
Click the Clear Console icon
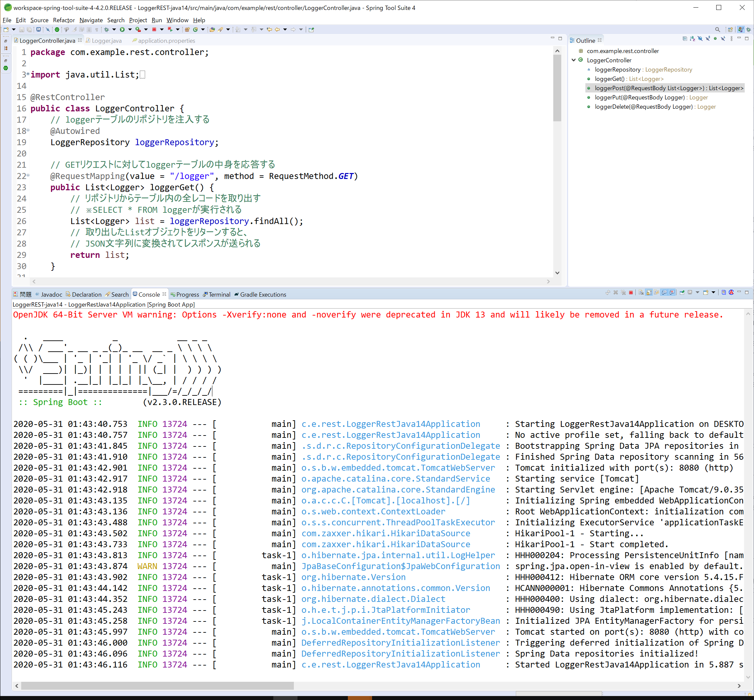(x=641, y=292)
